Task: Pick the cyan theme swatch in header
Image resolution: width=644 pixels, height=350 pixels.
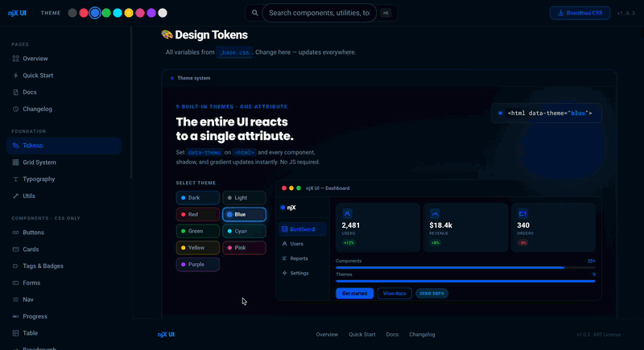Action: click(118, 13)
